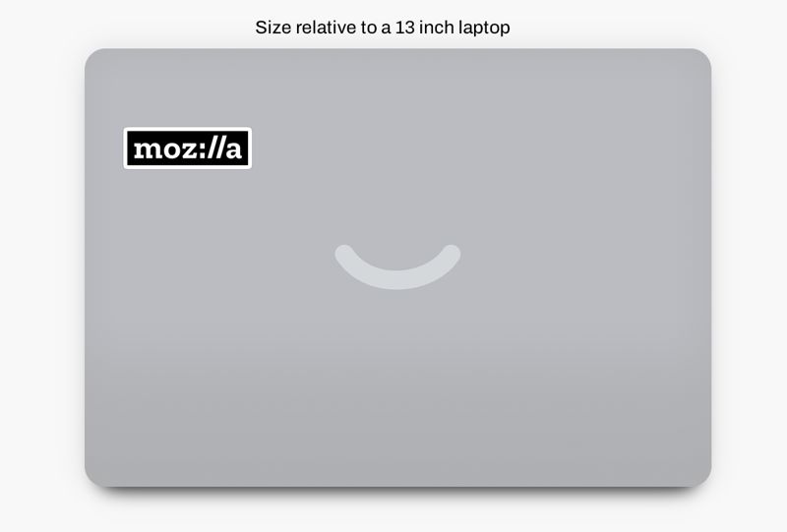Click the word 'Size' in the heading
This screenshot has width=787, height=532.
pyautogui.click(x=273, y=28)
